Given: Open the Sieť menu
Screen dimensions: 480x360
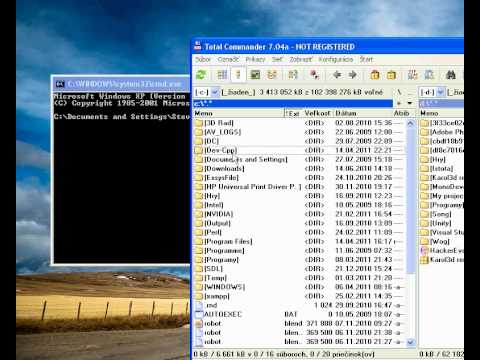Looking at the screenshot, I should [x=277, y=59].
